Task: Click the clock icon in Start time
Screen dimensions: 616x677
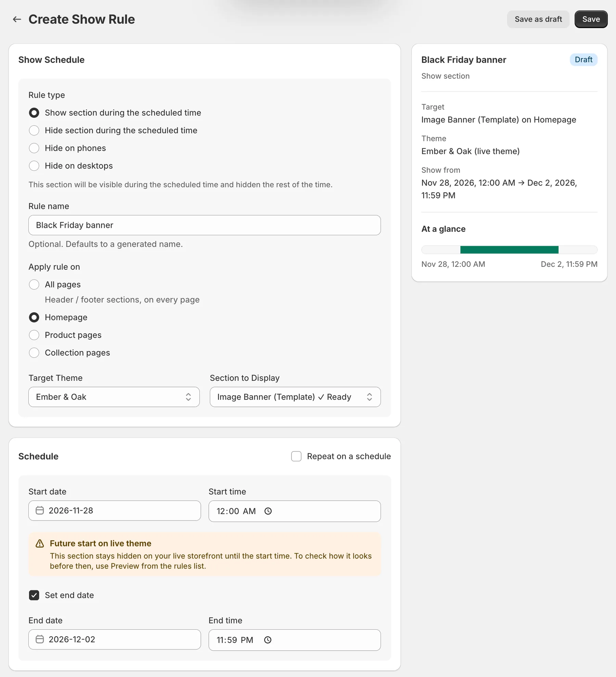Action: tap(268, 511)
